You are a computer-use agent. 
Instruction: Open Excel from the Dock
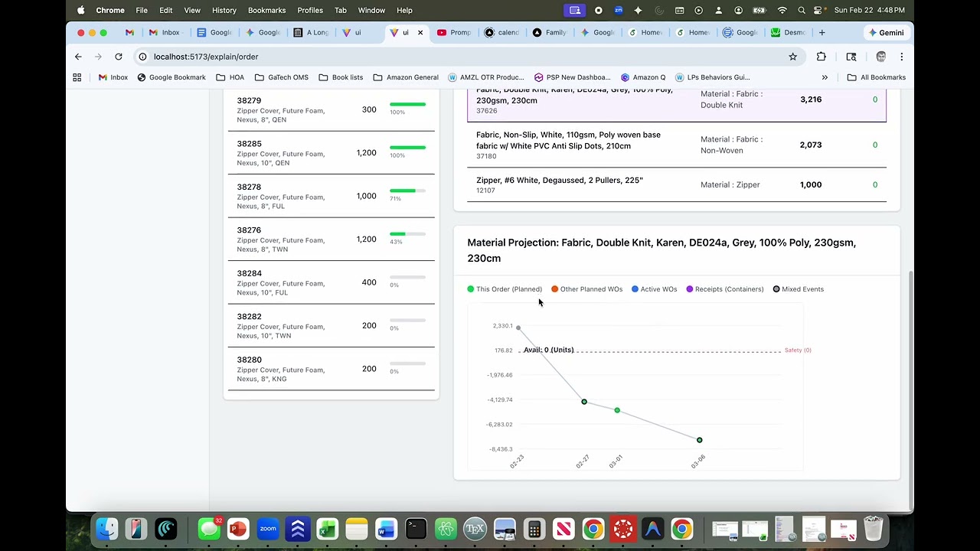point(327,529)
